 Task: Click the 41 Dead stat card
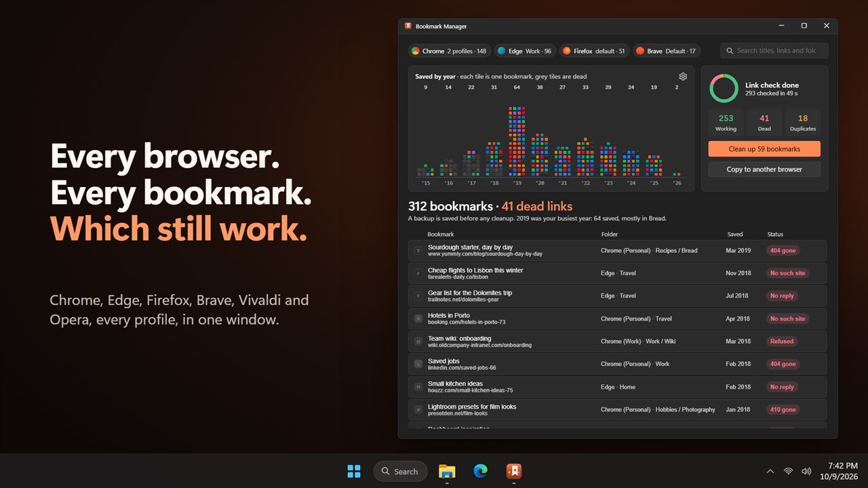(764, 122)
